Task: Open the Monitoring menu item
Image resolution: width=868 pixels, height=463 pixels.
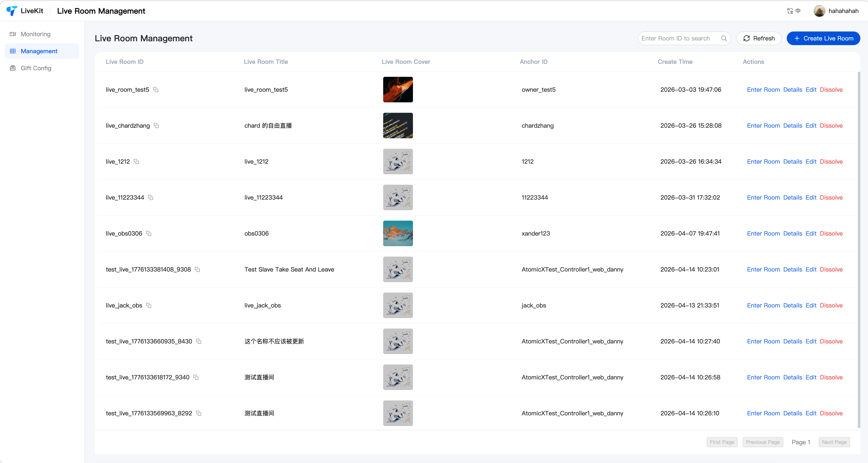Action: pyautogui.click(x=35, y=34)
